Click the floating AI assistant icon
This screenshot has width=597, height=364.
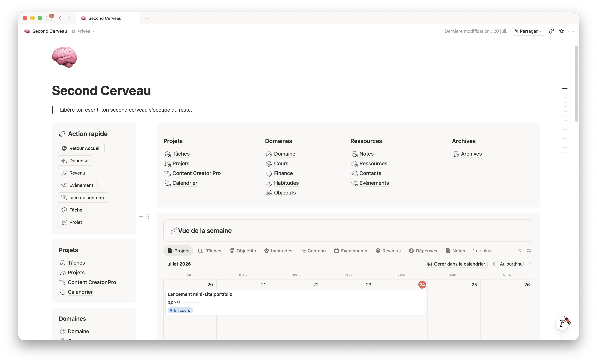(563, 323)
